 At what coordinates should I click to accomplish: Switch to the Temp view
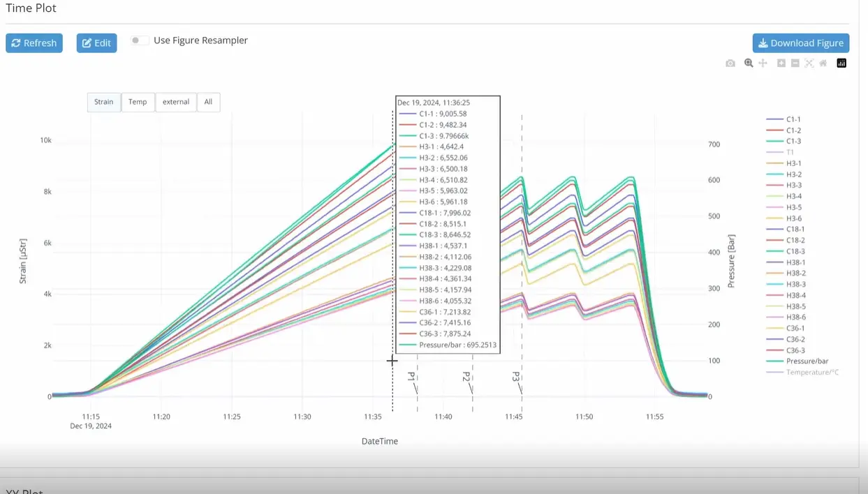click(x=138, y=102)
